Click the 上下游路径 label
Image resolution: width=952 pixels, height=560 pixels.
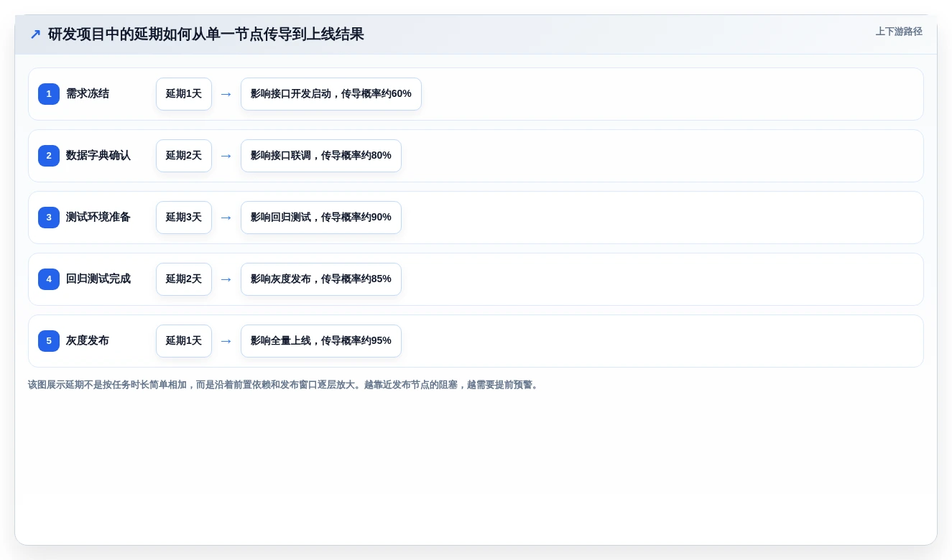[x=899, y=32]
